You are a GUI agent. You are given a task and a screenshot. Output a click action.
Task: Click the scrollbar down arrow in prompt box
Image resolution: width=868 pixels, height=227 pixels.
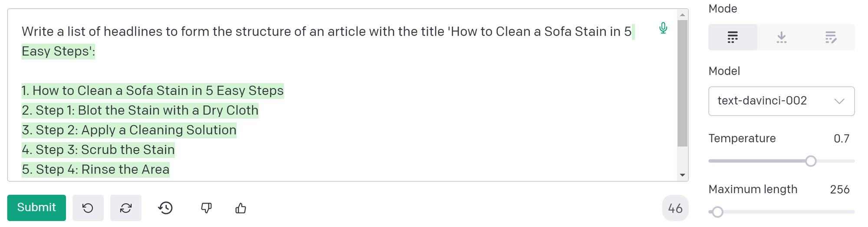pos(683,175)
